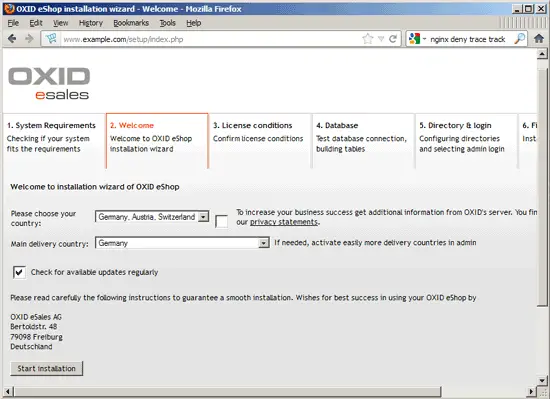Click the text '79098 Freiburg'
Image resolution: width=550 pixels, height=399 pixels.
pyautogui.click(x=36, y=337)
